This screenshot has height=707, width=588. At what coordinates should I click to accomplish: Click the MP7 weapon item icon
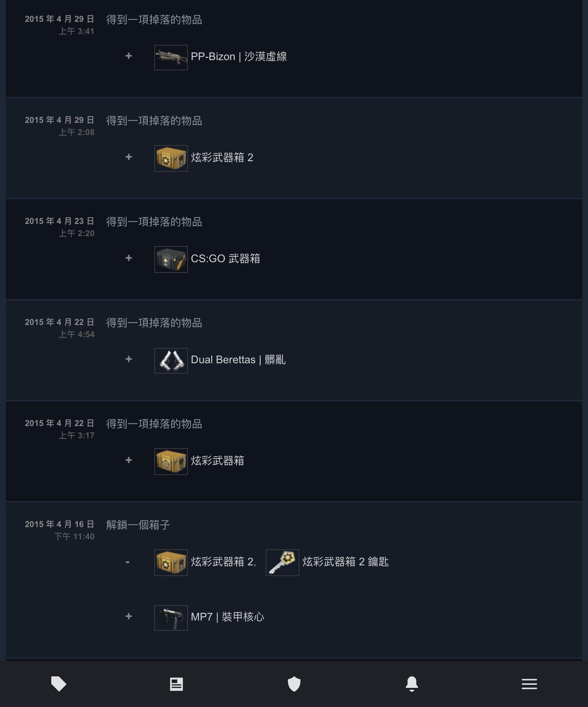point(171,617)
